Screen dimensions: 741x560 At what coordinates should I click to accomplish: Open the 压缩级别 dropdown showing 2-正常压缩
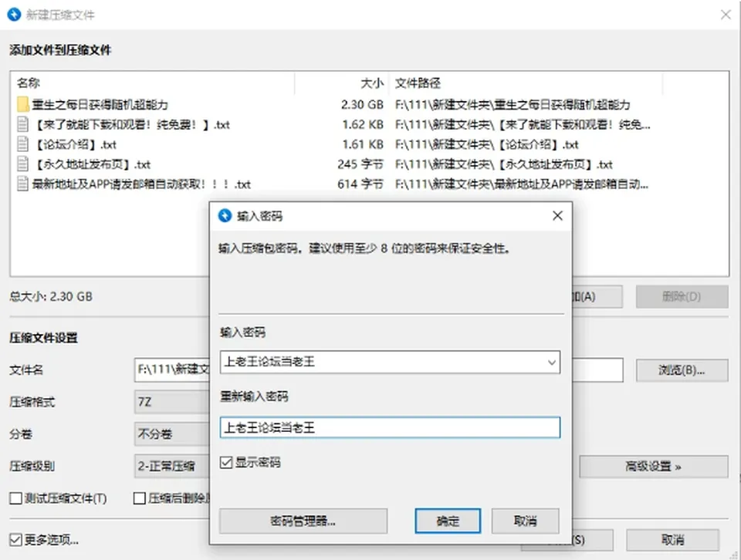[x=172, y=467]
